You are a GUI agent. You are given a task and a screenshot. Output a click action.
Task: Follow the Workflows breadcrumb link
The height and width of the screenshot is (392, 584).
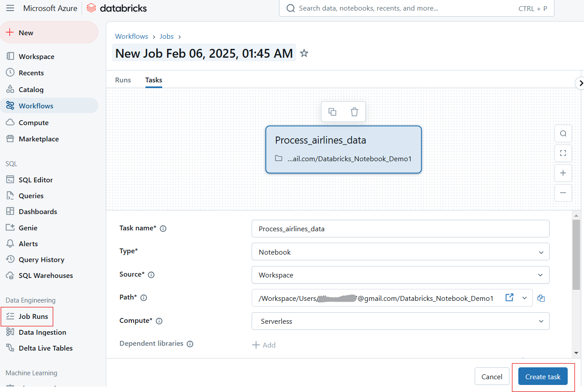131,37
